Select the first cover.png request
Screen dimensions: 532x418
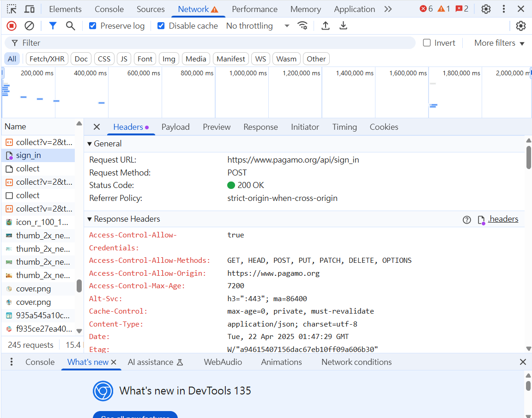click(38, 289)
